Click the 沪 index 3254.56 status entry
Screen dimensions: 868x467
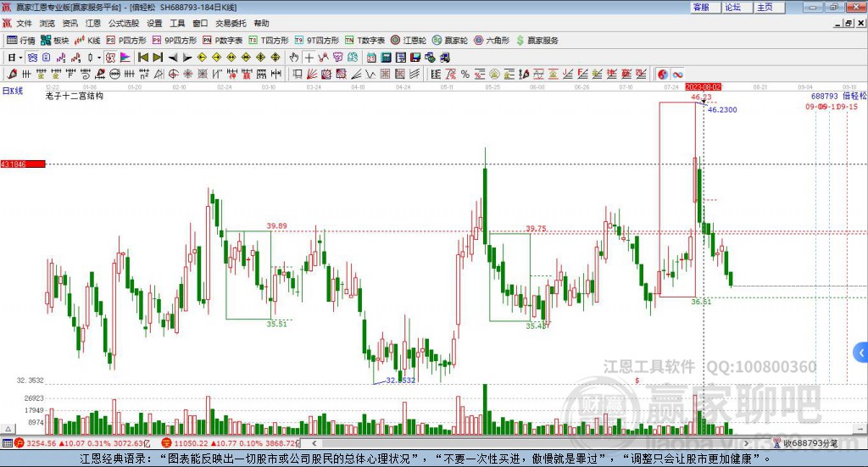pyautogui.click(x=82, y=442)
